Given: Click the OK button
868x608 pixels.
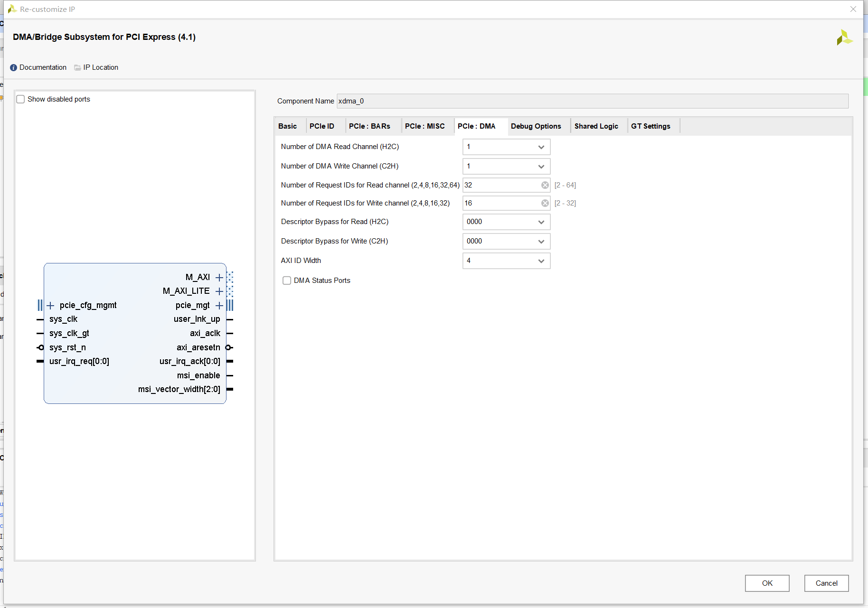Looking at the screenshot, I should tap(767, 583).
